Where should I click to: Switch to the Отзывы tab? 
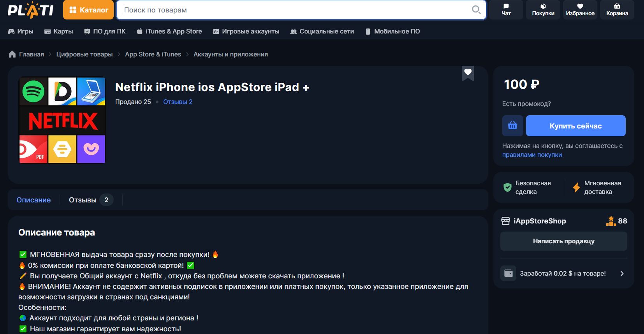tap(91, 200)
